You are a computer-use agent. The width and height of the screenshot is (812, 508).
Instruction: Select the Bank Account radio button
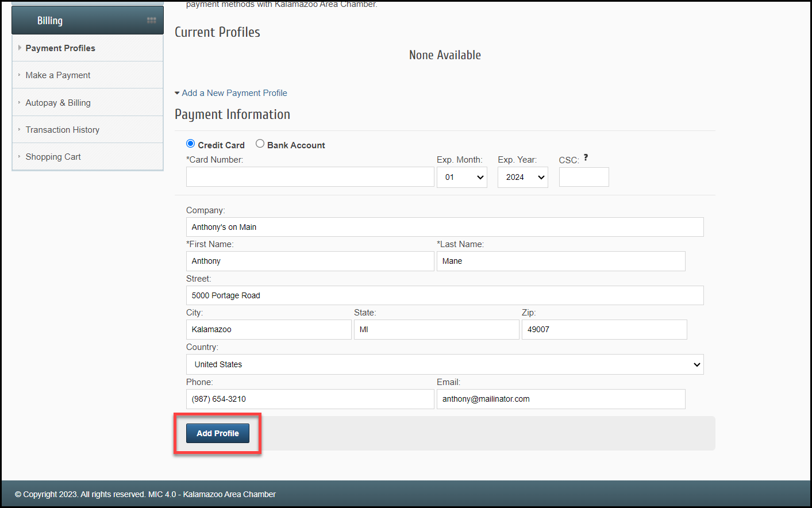coord(260,144)
